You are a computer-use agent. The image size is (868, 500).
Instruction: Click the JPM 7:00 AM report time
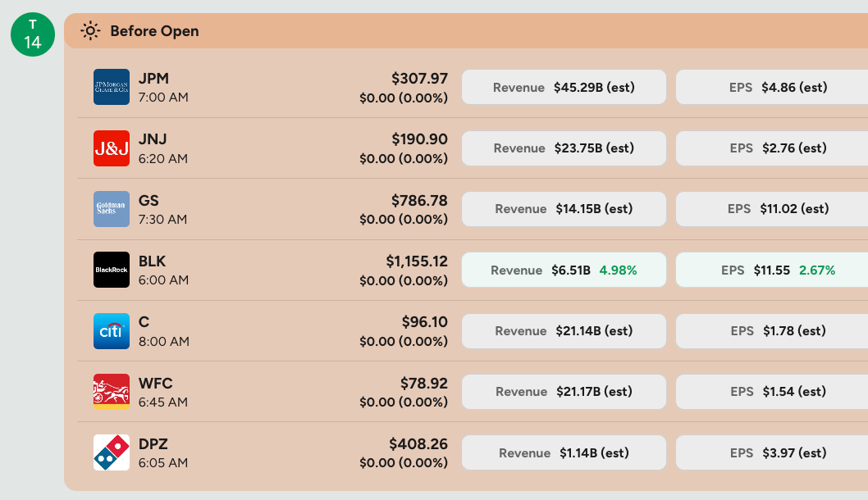163,98
